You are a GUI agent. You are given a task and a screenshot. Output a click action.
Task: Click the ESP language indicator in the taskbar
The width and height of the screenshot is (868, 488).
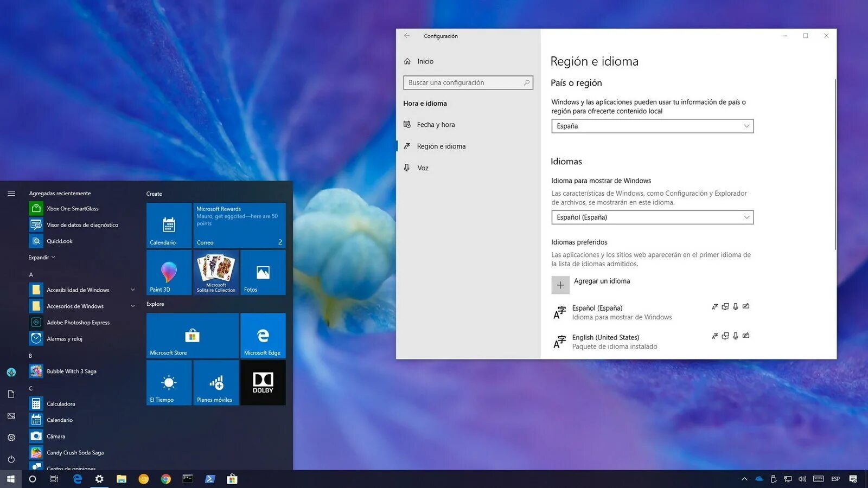pyautogui.click(x=835, y=479)
